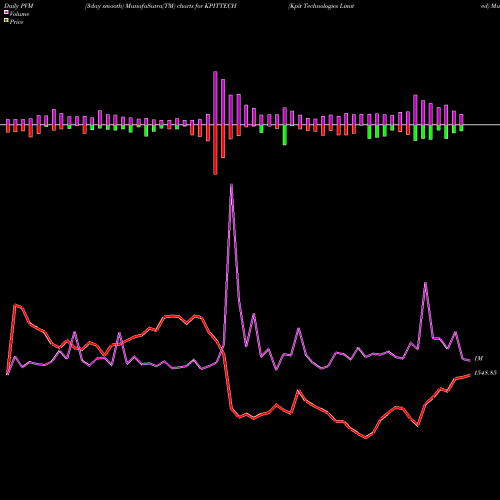Select the Price legend label

[x=16, y=22]
